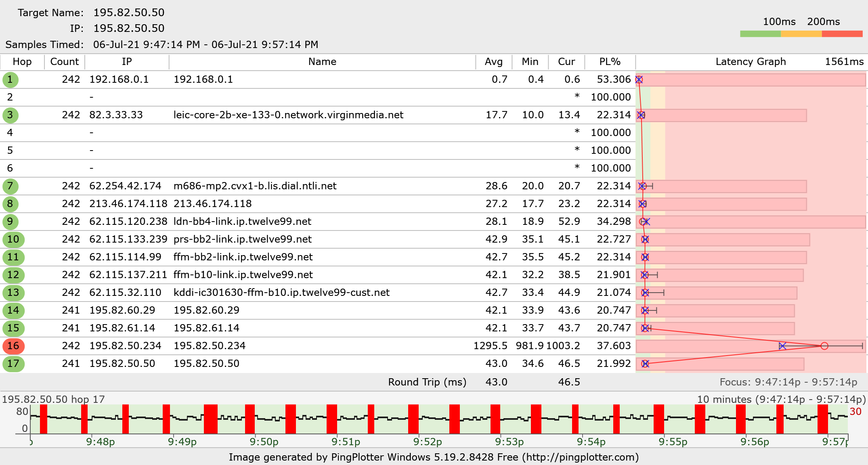This screenshot has height=465, width=868.
Task: Click the PL% column header
Action: point(610,62)
